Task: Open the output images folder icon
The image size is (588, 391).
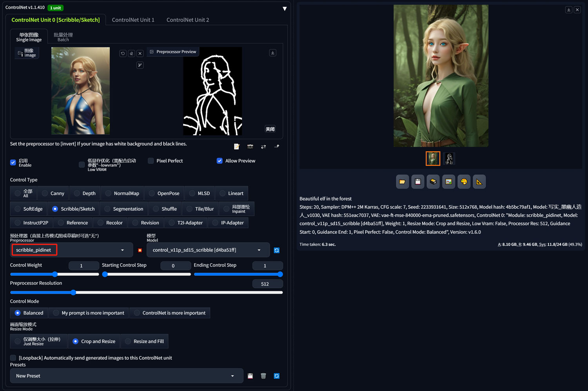Action: click(x=402, y=182)
